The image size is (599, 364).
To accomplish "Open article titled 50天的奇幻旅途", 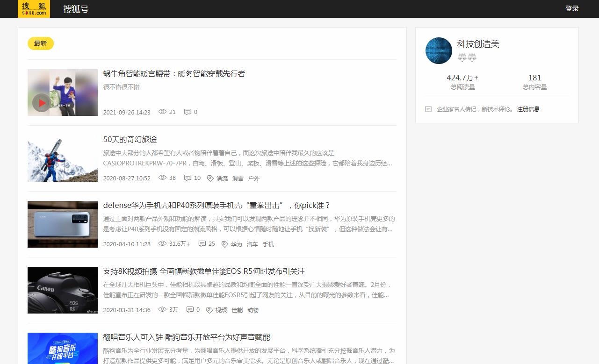I will (x=130, y=140).
